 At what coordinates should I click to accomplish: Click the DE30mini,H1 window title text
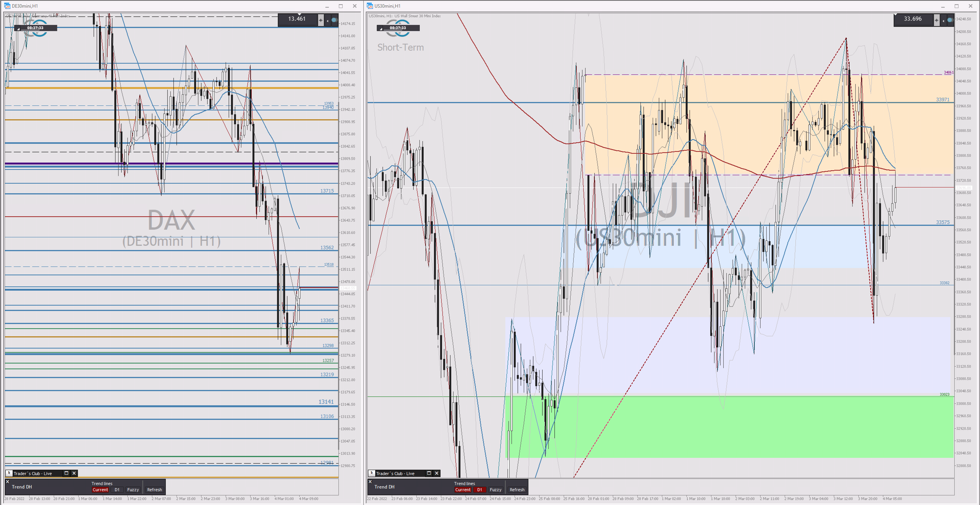coord(25,6)
